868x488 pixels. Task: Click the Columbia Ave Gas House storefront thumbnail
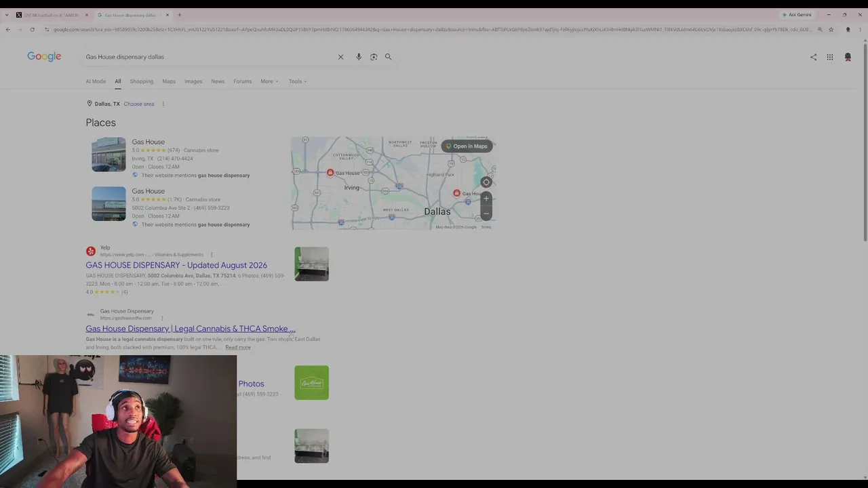(108, 204)
